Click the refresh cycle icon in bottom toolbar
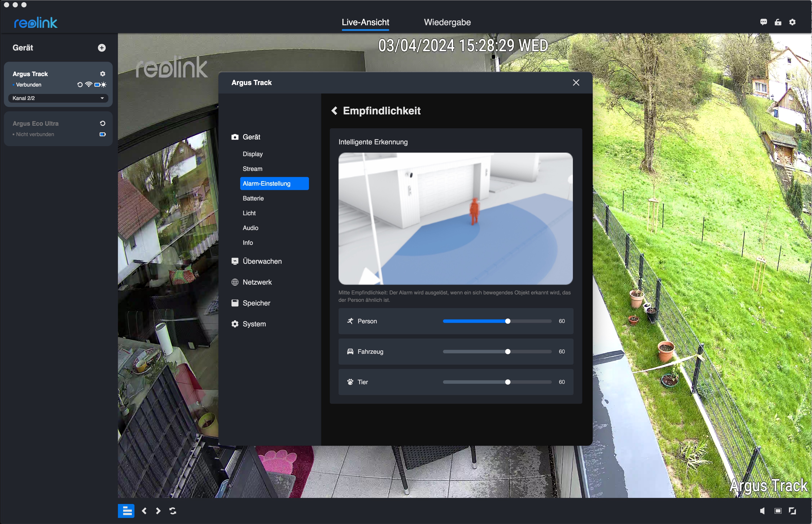 (x=173, y=511)
